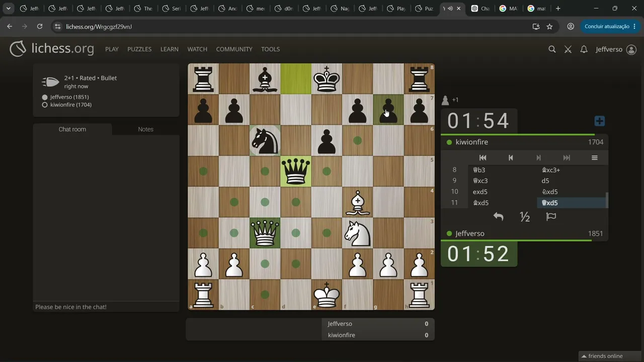The image size is (644, 362).
Task: Open the WATCH menu
Action: (x=197, y=49)
